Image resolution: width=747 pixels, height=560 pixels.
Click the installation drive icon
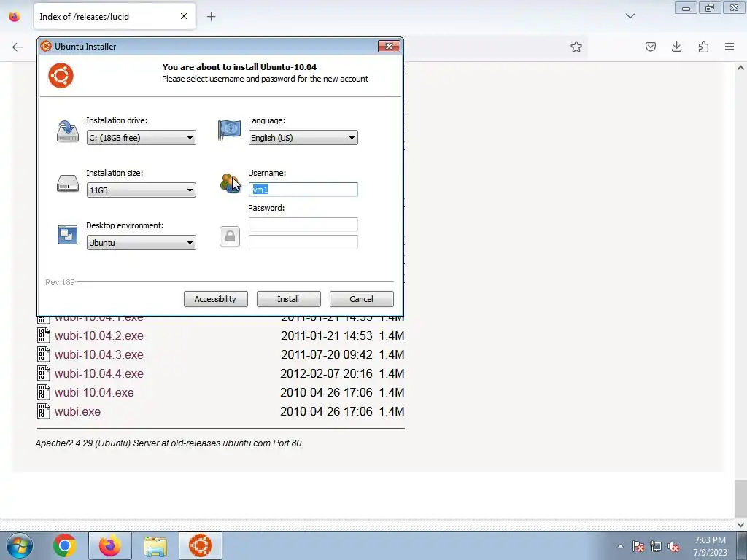click(68, 131)
